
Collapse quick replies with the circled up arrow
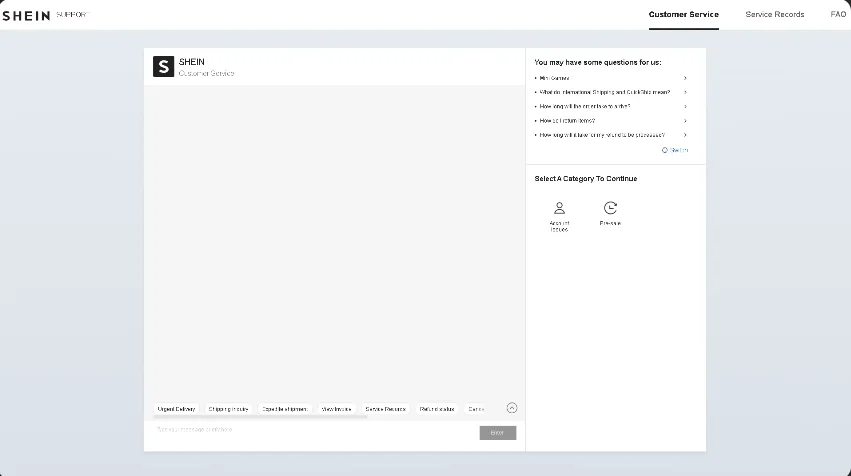512,408
